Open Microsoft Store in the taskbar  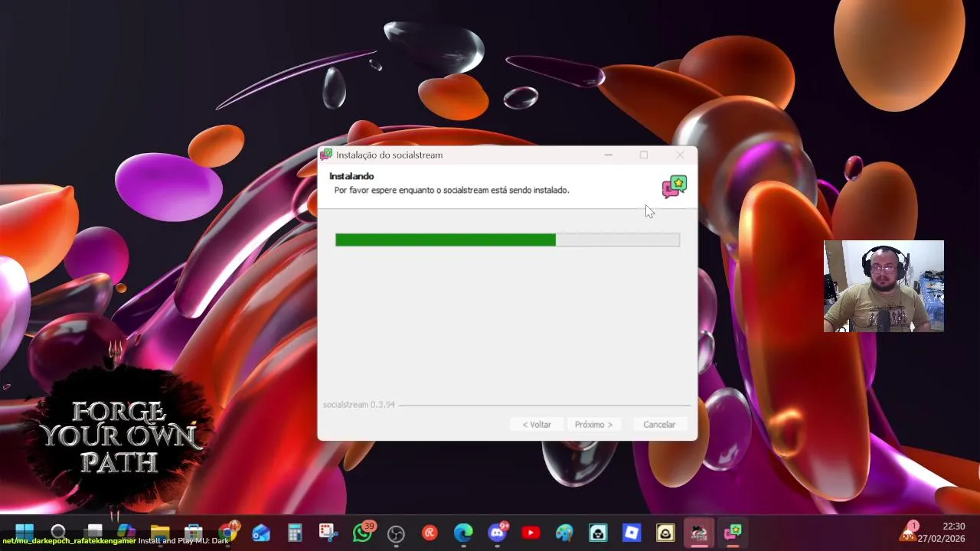[x=194, y=532]
